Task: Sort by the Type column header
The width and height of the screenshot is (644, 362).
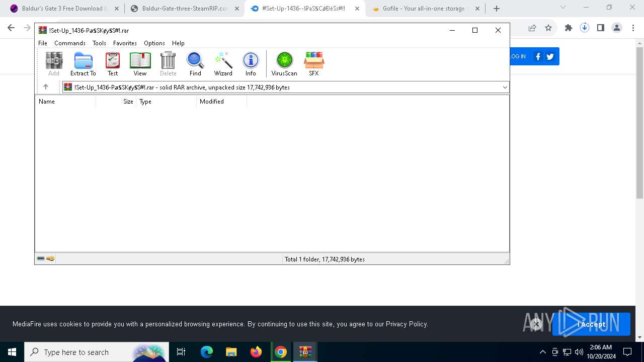Action: 167,102
